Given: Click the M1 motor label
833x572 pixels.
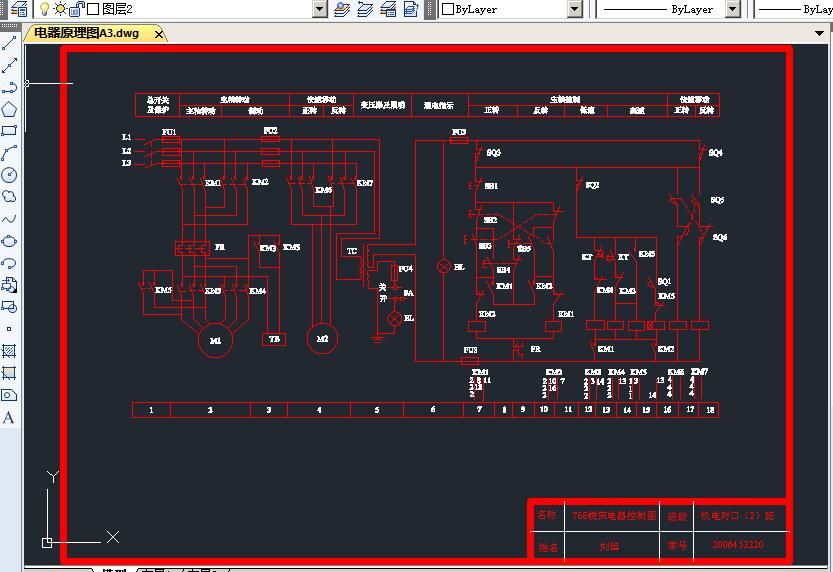Looking at the screenshot, I should coord(215,340).
